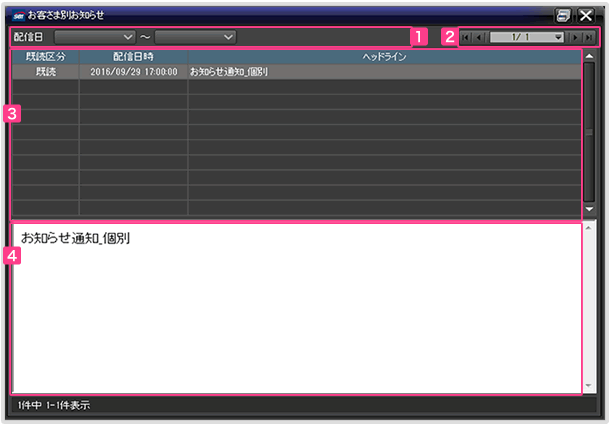Viewport: 610px width, 426px height.
Task: Click the print/detach window icon in title bar
Action: pos(563,16)
